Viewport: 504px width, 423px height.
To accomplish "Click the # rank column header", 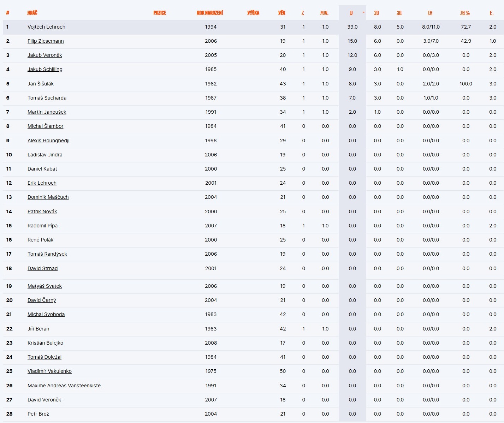I will pos(7,13).
